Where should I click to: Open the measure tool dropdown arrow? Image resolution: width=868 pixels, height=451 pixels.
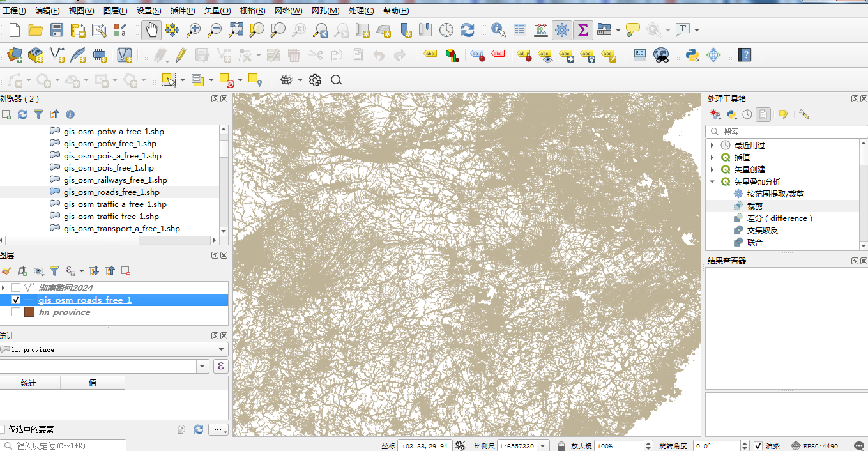[618, 29]
